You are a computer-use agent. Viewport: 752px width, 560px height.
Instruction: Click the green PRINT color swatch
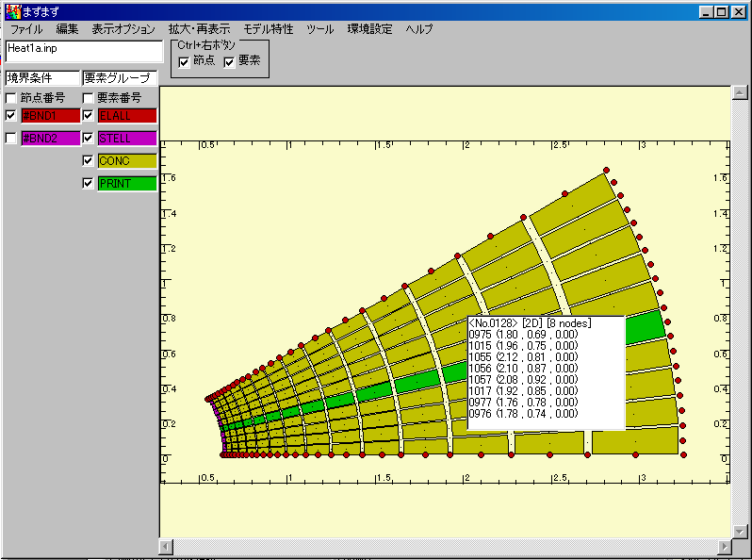click(x=127, y=184)
